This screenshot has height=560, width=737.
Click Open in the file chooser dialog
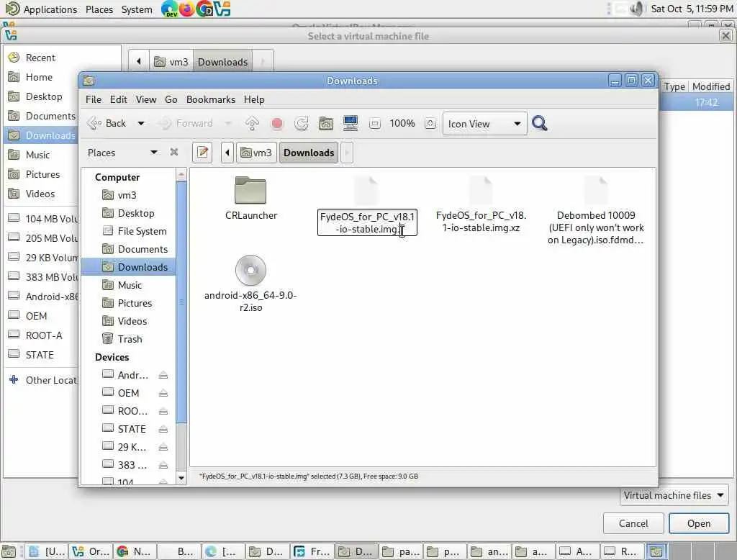(x=698, y=523)
